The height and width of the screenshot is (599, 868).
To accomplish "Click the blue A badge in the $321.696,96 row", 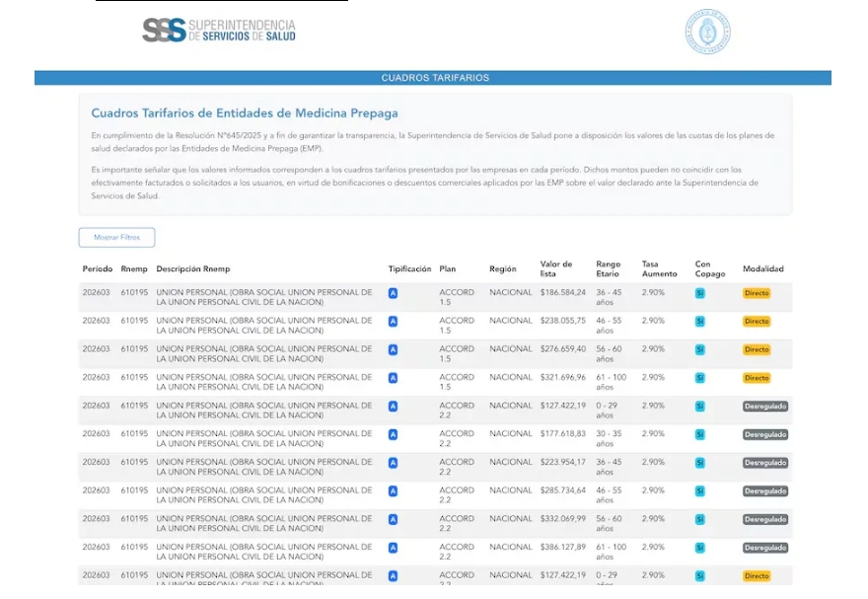I will 393,378.
